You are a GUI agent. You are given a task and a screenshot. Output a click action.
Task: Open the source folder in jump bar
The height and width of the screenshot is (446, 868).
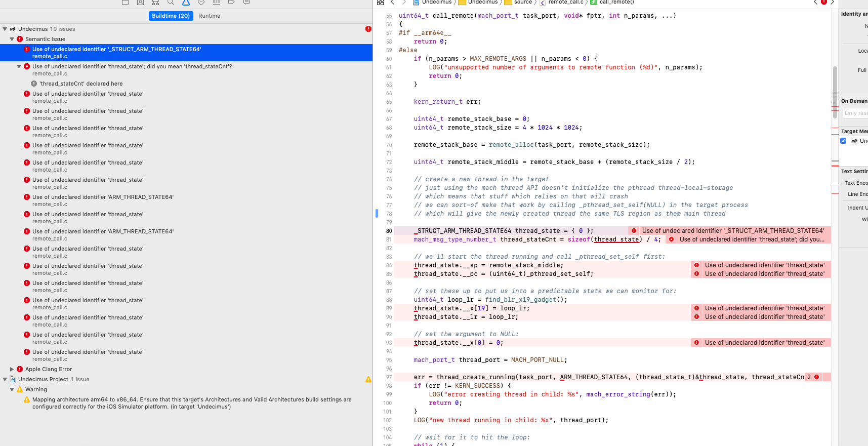click(519, 2)
